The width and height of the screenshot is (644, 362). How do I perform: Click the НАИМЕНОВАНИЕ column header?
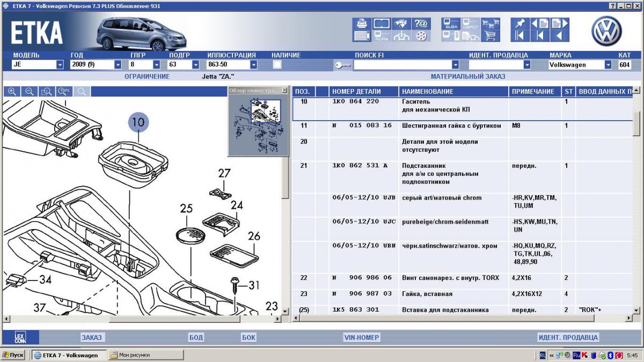[x=454, y=91]
